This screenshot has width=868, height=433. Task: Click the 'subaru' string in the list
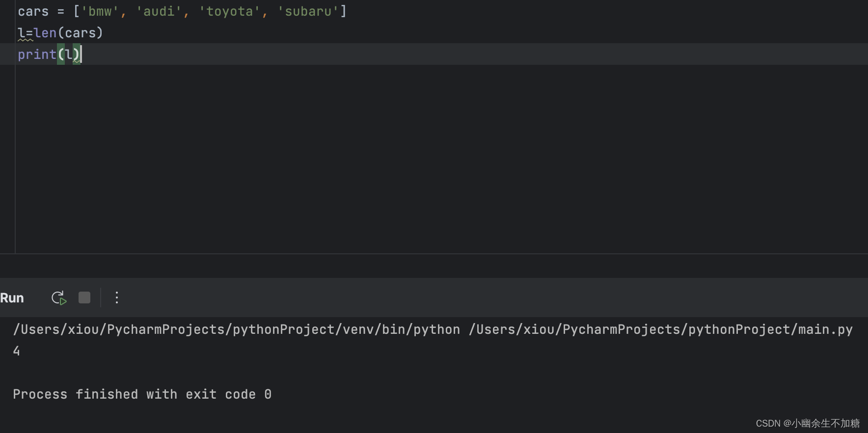tap(308, 11)
